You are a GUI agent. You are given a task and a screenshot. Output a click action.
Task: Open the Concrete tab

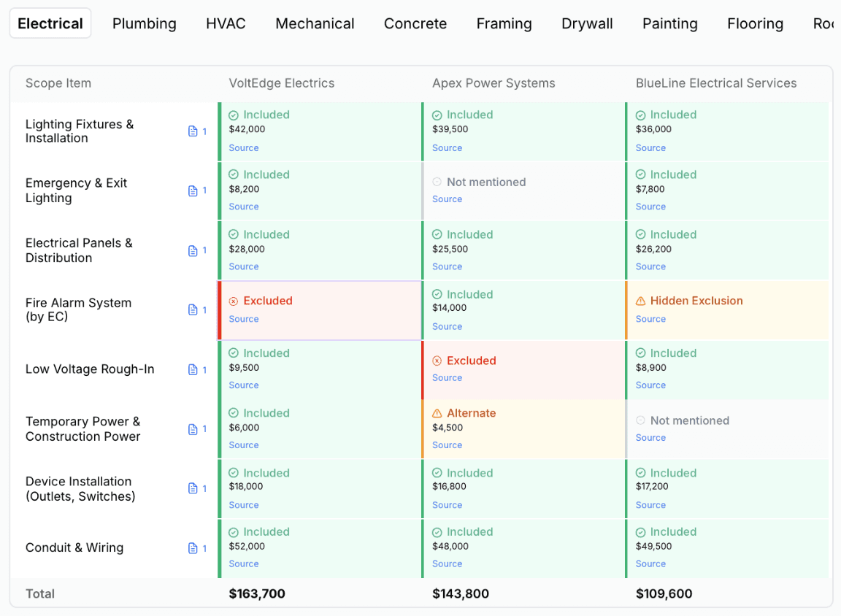(x=415, y=23)
